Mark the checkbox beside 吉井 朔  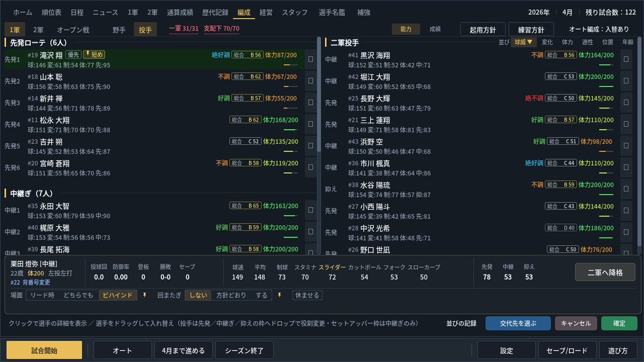310,145
